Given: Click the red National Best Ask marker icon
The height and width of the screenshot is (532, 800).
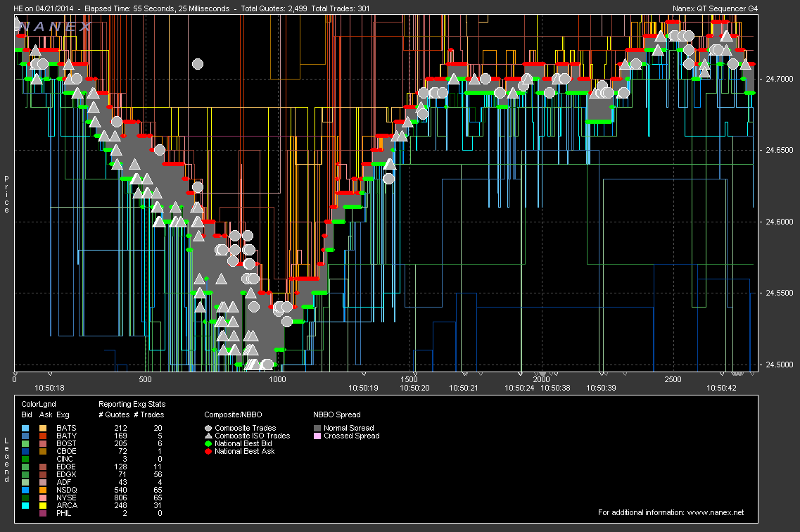Looking at the screenshot, I should 208,451.
